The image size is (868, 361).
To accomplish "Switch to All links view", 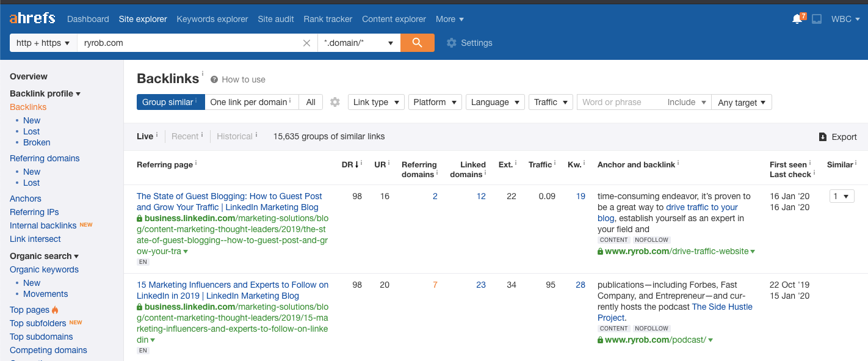I will (x=311, y=102).
